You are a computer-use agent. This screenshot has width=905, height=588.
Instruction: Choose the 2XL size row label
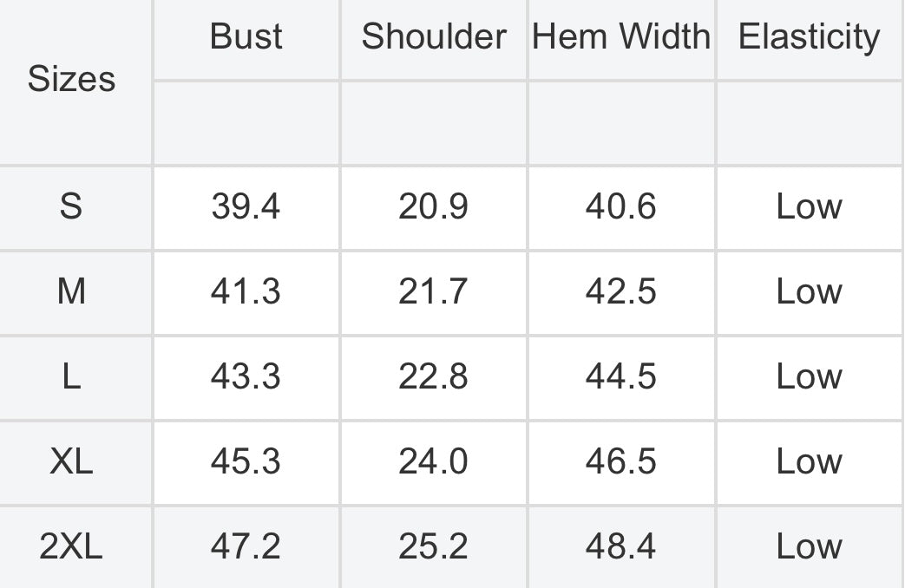click(71, 546)
